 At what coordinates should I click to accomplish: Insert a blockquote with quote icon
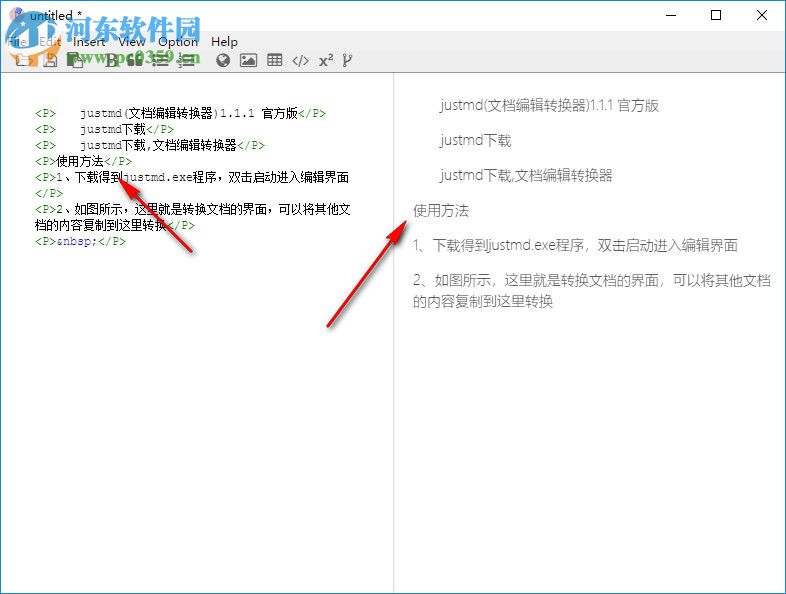(134, 61)
